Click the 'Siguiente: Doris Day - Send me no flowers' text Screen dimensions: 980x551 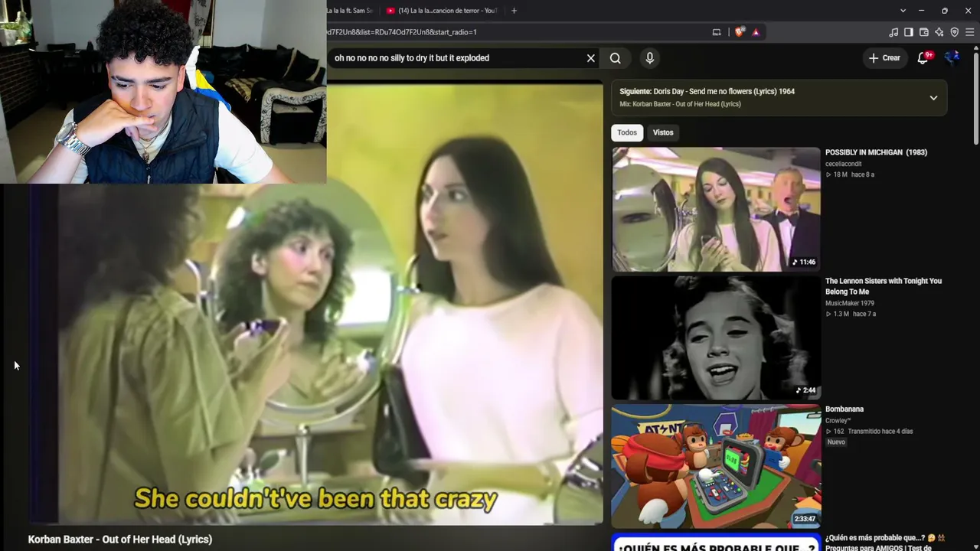tap(707, 91)
